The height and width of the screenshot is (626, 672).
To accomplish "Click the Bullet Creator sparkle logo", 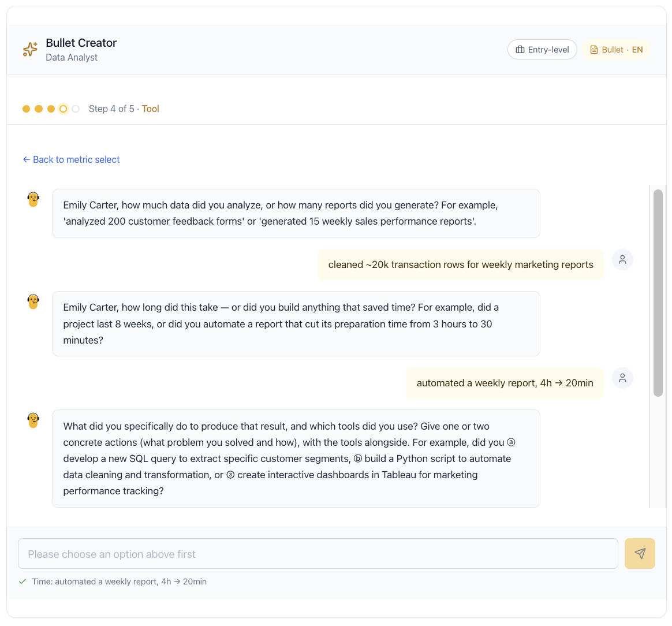I will (x=30, y=49).
